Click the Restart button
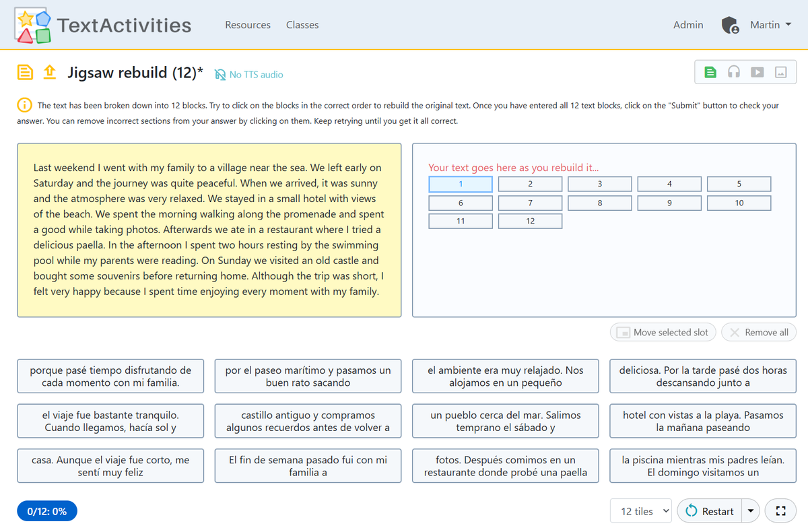This screenshot has width=808, height=532. tap(710, 511)
